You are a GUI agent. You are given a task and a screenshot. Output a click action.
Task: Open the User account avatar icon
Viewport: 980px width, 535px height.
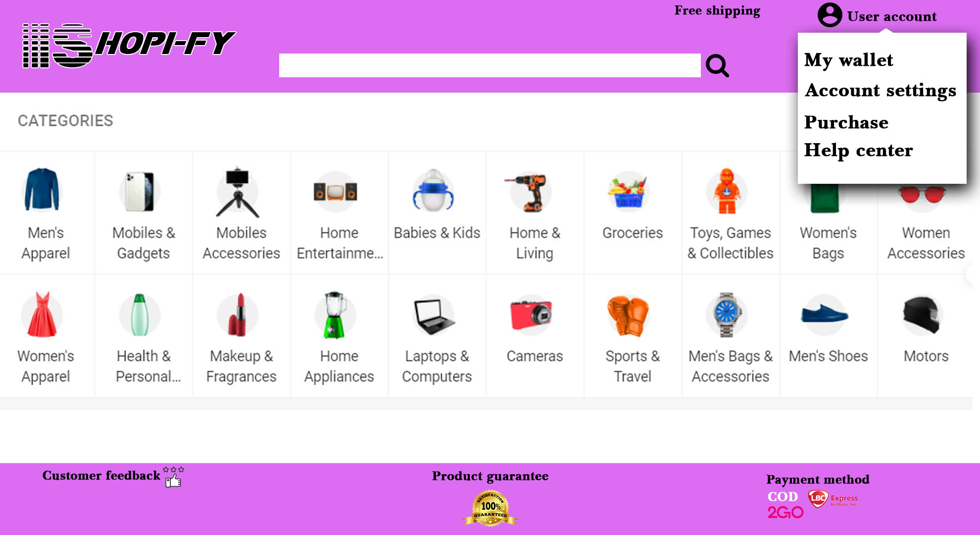830,15
